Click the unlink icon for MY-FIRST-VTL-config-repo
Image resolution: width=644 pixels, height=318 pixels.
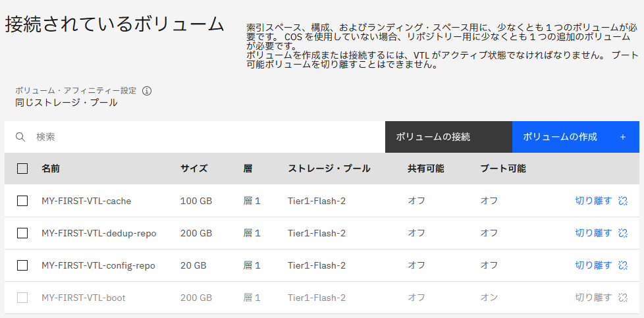click(x=623, y=265)
